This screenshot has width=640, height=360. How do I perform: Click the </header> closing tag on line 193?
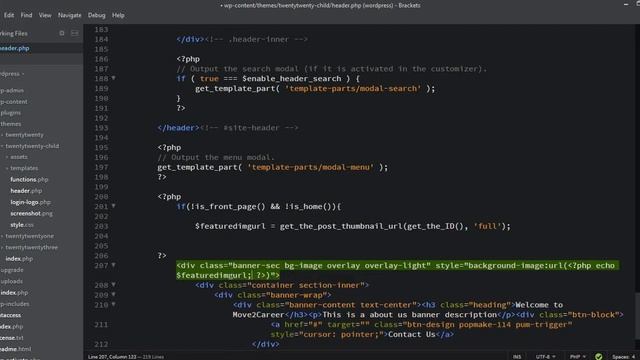(x=178, y=128)
